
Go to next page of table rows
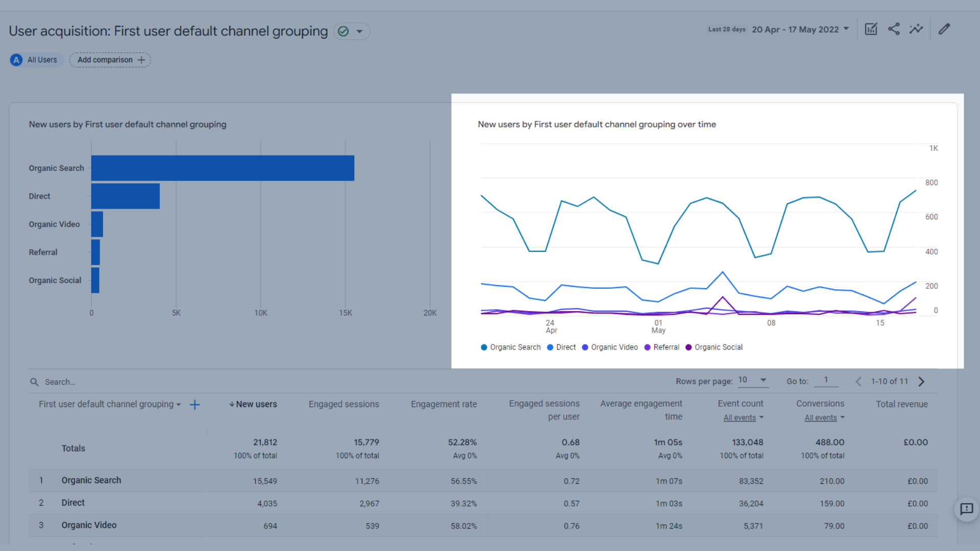click(921, 382)
